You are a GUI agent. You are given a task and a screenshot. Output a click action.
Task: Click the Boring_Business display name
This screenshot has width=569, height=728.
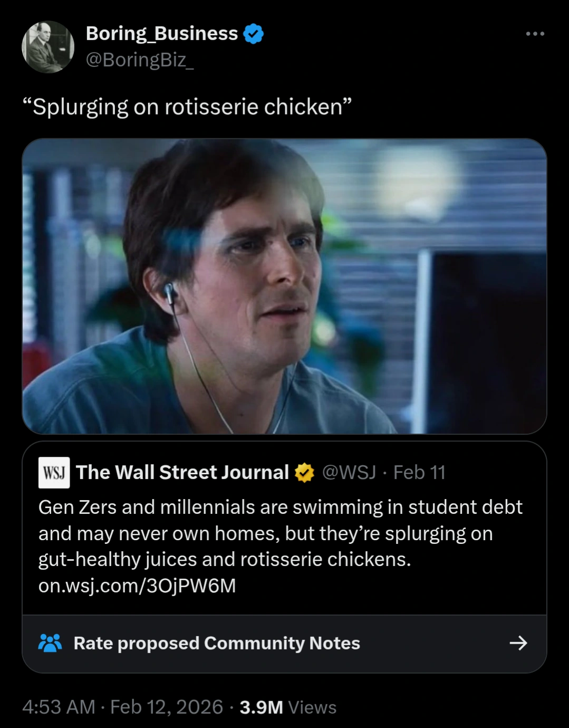click(161, 34)
